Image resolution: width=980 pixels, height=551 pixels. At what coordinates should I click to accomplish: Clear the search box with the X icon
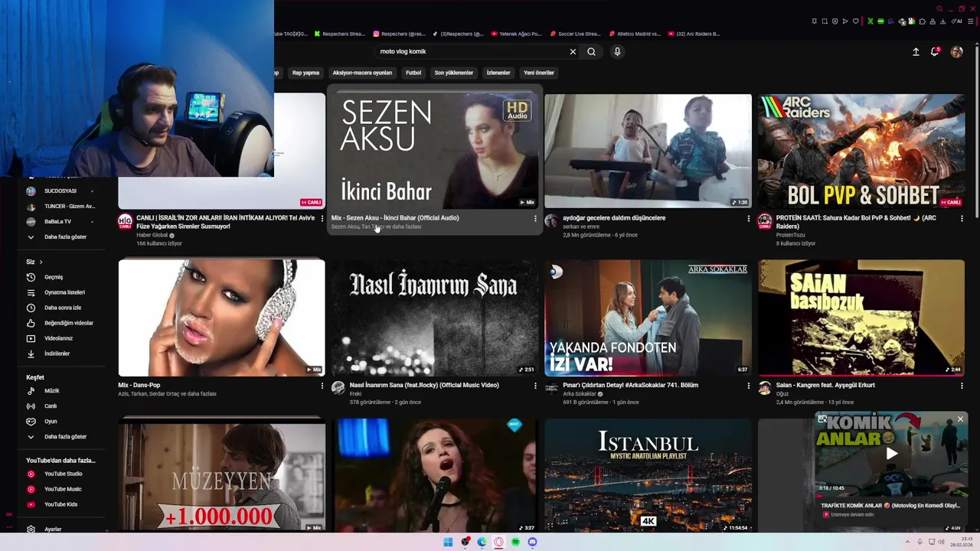coord(573,51)
